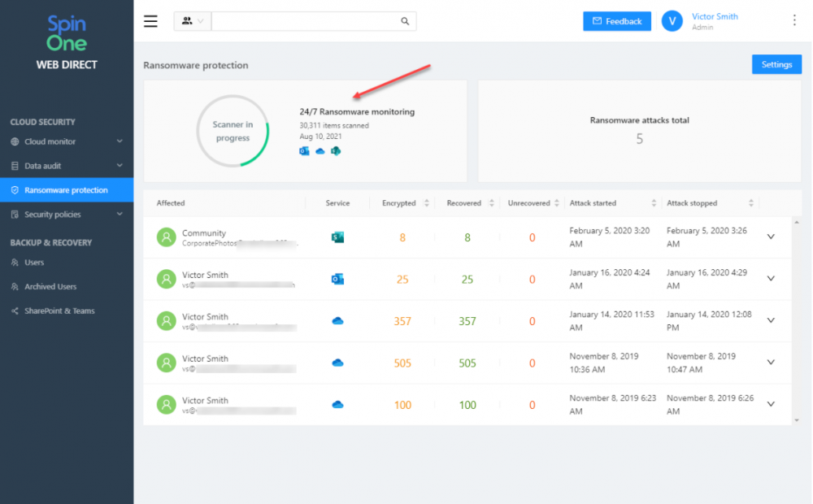The image size is (813, 504).
Task: Open the hamburger menu icon
Action: coord(151,21)
